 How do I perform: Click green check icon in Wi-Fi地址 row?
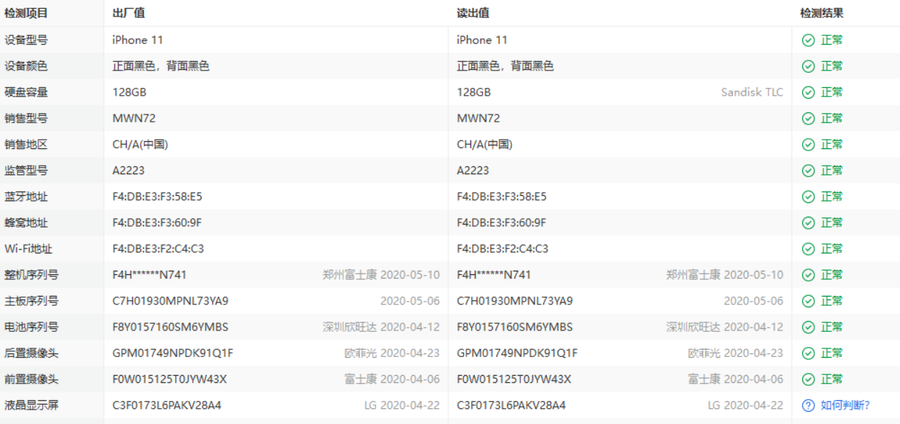(x=808, y=249)
